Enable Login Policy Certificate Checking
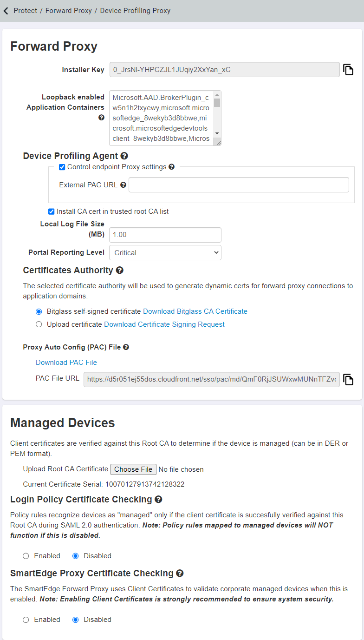The width and height of the screenshot is (364, 640). click(x=26, y=555)
